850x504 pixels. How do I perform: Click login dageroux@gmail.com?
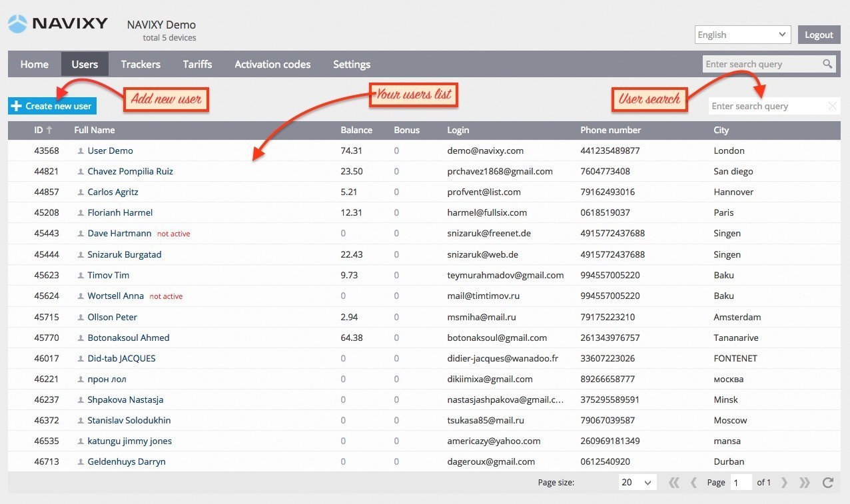(491, 461)
